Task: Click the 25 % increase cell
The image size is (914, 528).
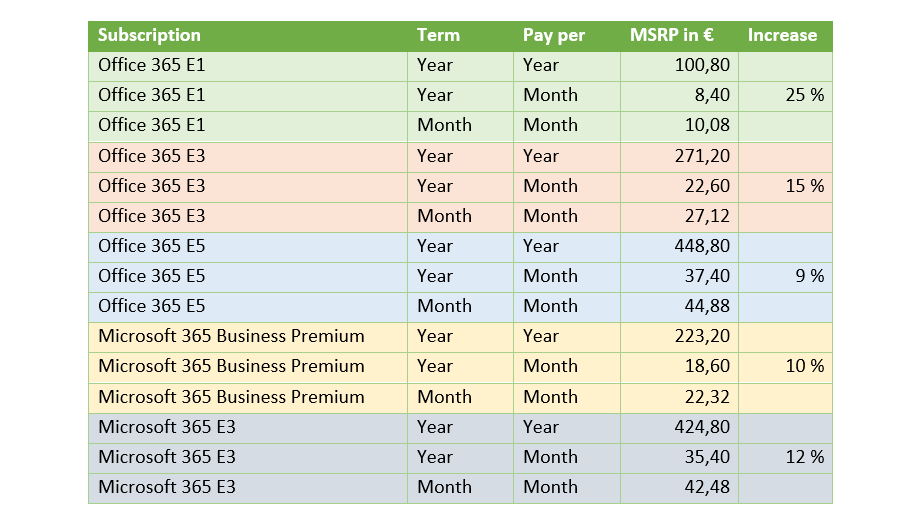Action: [x=785, y=96]
